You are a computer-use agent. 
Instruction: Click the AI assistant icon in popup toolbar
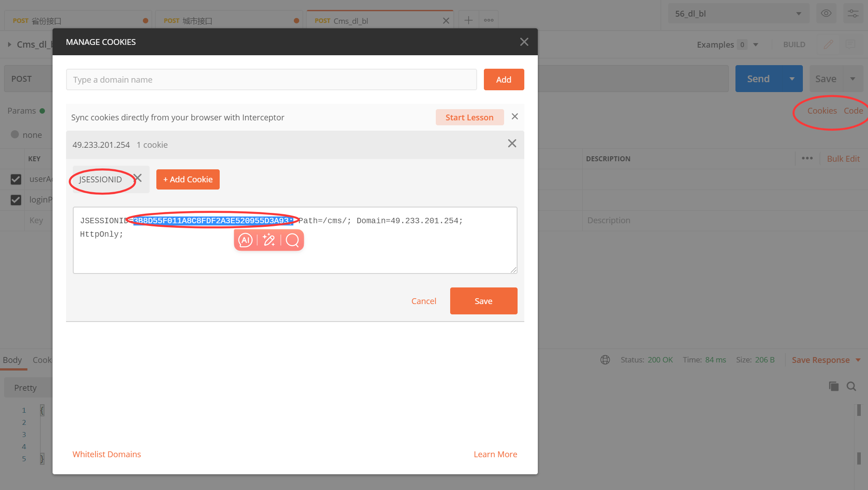(x=245, y=240)
